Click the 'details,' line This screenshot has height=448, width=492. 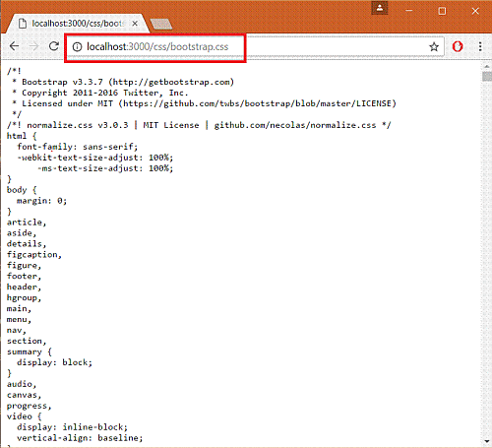click(27, 244)
